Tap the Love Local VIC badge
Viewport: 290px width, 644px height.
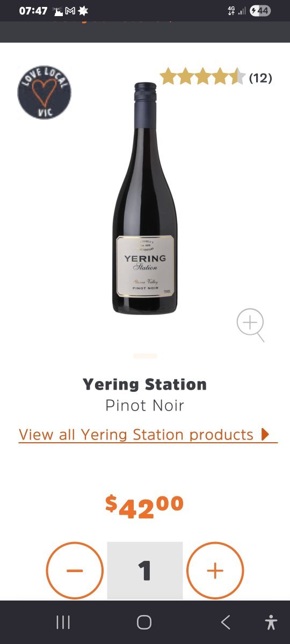pos(44,92)
